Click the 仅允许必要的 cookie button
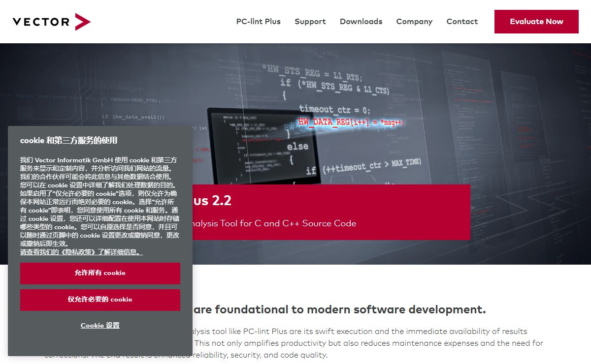 100,300
